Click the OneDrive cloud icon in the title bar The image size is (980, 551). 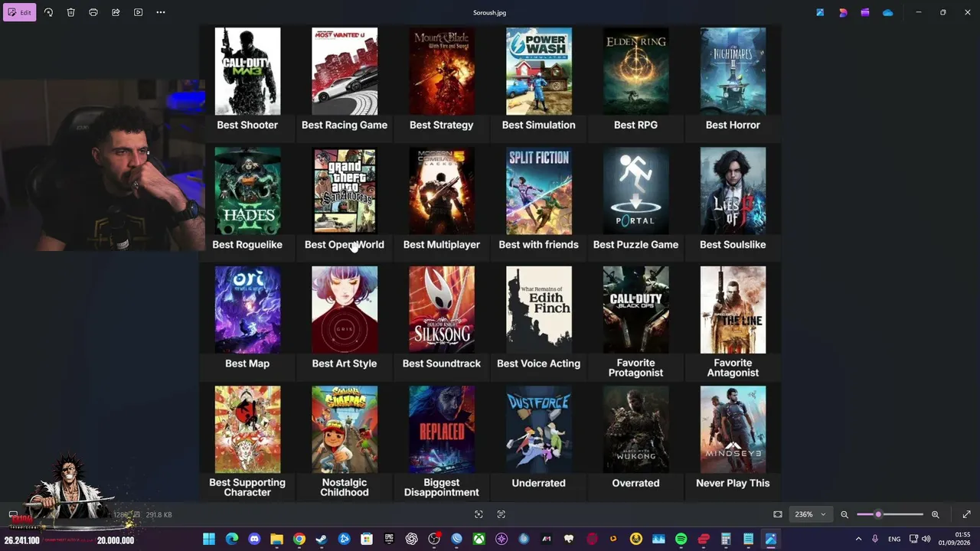(x=887, y=12)
